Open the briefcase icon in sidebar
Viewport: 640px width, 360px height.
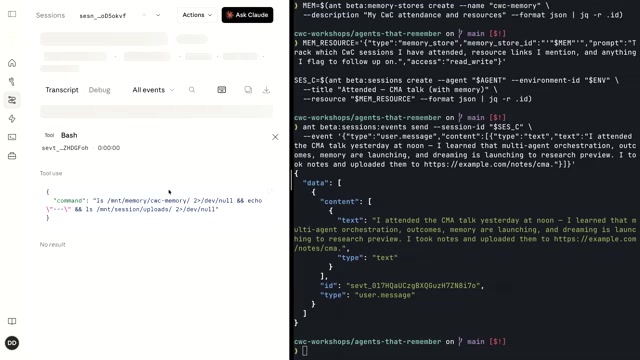[12, 156]
